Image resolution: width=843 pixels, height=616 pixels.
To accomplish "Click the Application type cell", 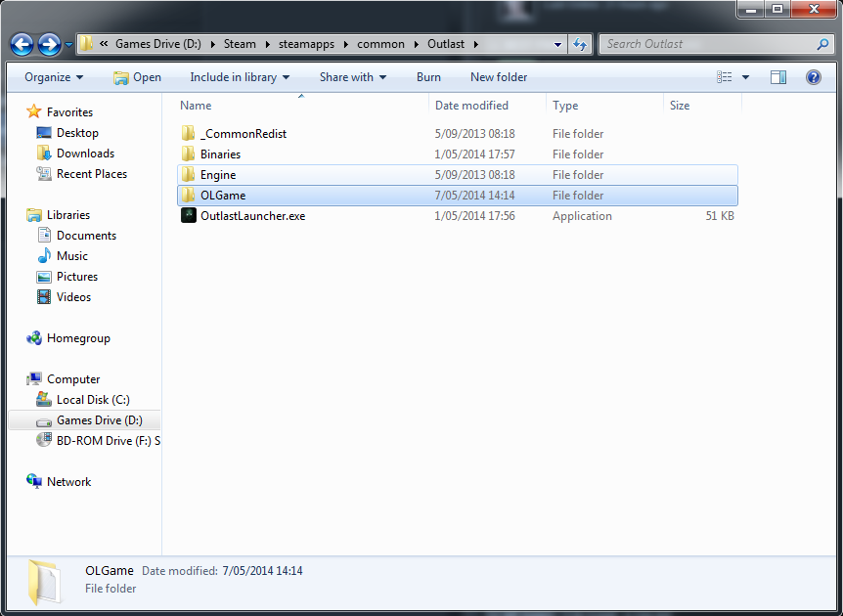I will click(582, 216).
